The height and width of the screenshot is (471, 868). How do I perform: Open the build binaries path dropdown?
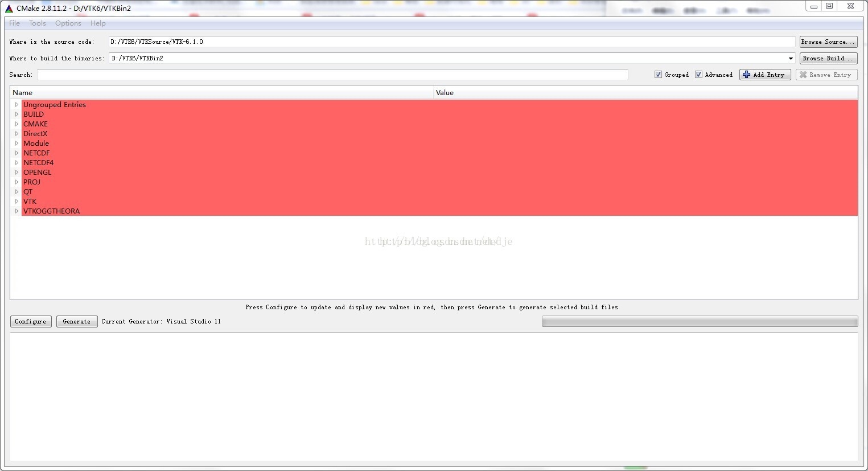[791, 59]
